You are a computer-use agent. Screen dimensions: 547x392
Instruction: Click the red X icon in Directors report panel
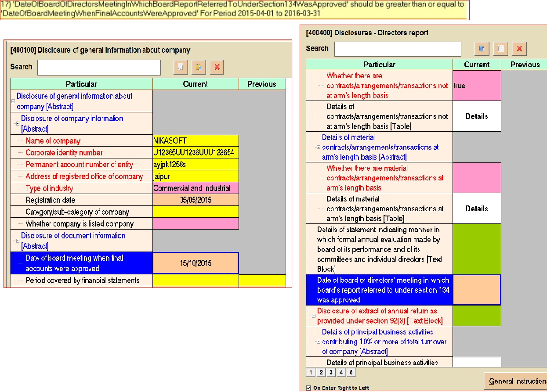point(519,49)
